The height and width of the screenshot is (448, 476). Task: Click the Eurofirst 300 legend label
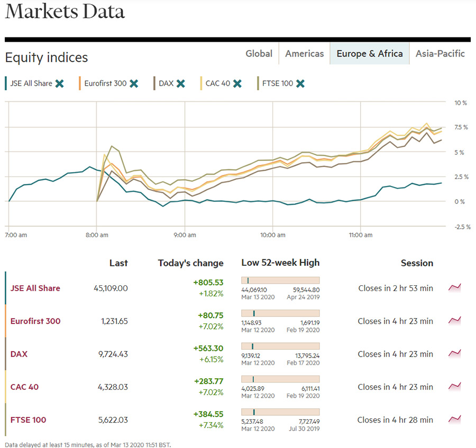pos(105,83)
